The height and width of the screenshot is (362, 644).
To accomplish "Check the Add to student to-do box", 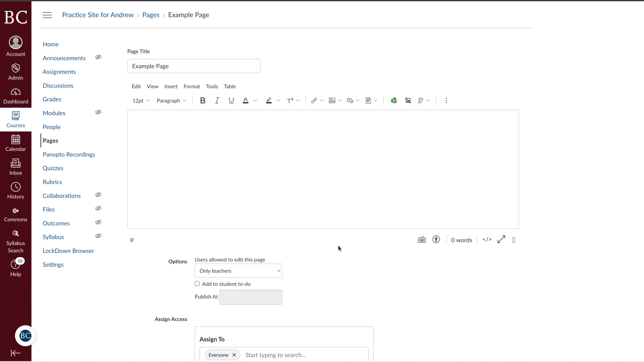I will click(197, 284).
